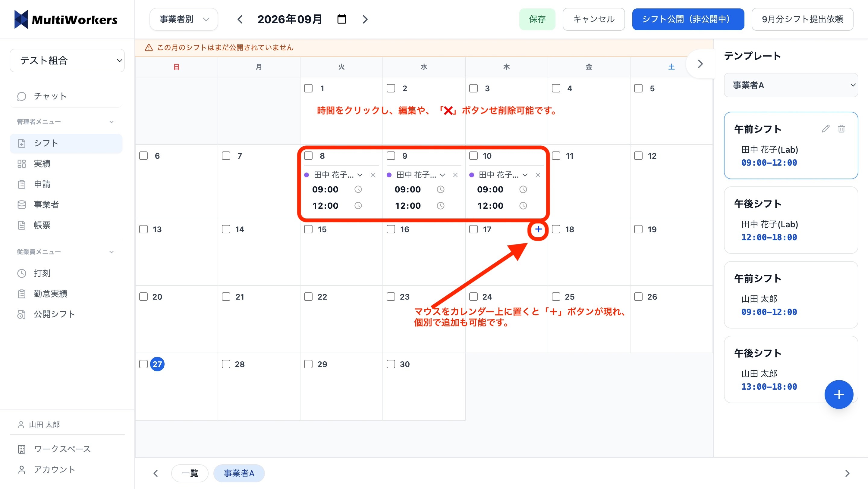Screen dimensions: 868x489
Task: Check the checkbox for day 1
Action: coord(308,88)
